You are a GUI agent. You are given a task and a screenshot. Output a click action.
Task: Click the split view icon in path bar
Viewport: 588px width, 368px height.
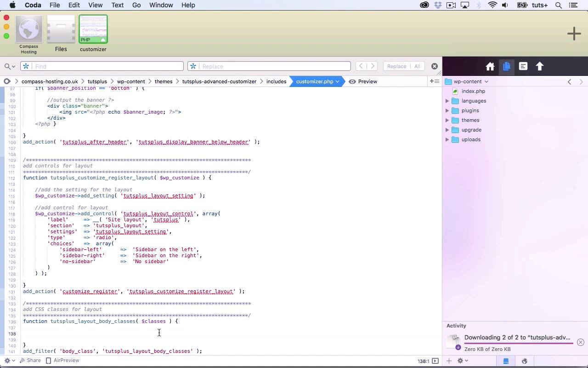[x=434, y=81]
